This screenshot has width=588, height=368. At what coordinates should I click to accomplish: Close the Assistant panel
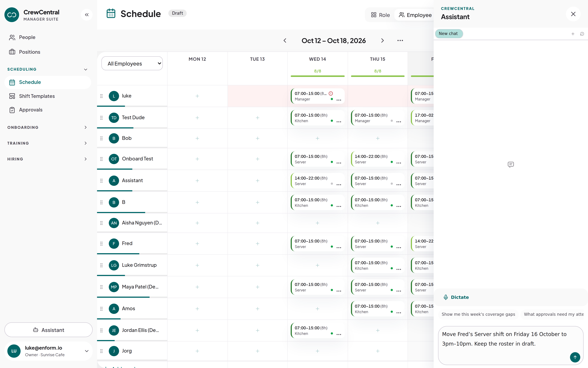coord(573,14)
